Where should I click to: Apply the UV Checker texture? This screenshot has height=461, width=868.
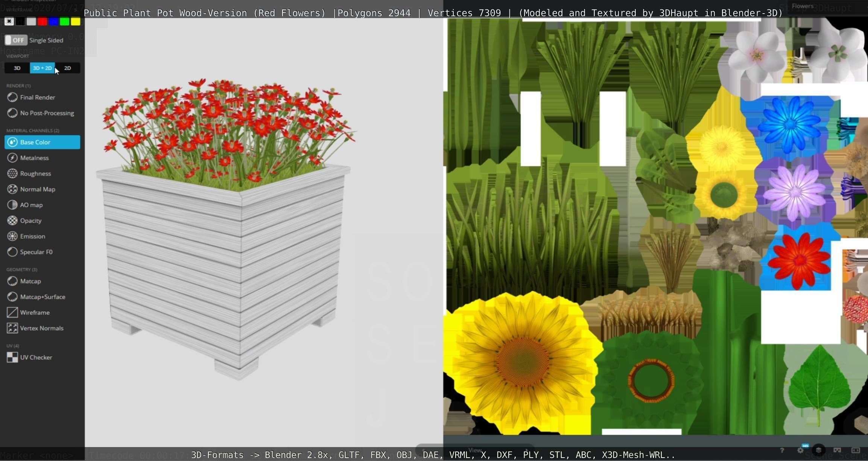(42, 358)
